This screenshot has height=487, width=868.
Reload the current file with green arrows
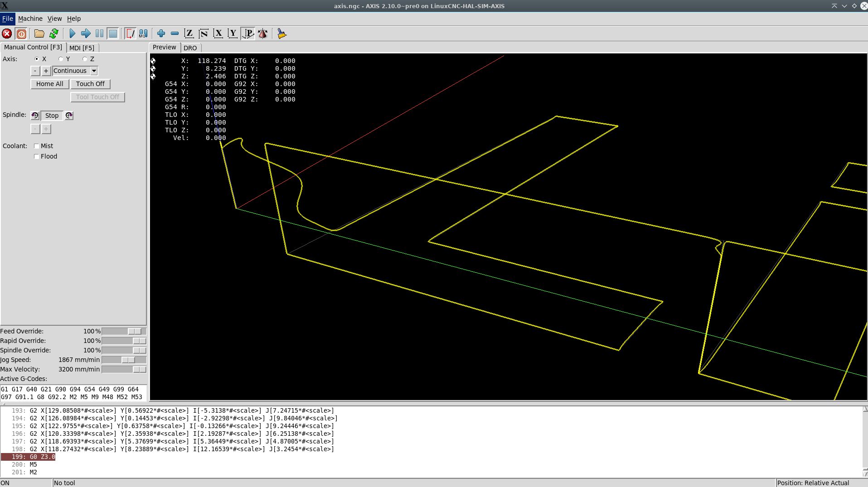[x=54, y=34]
